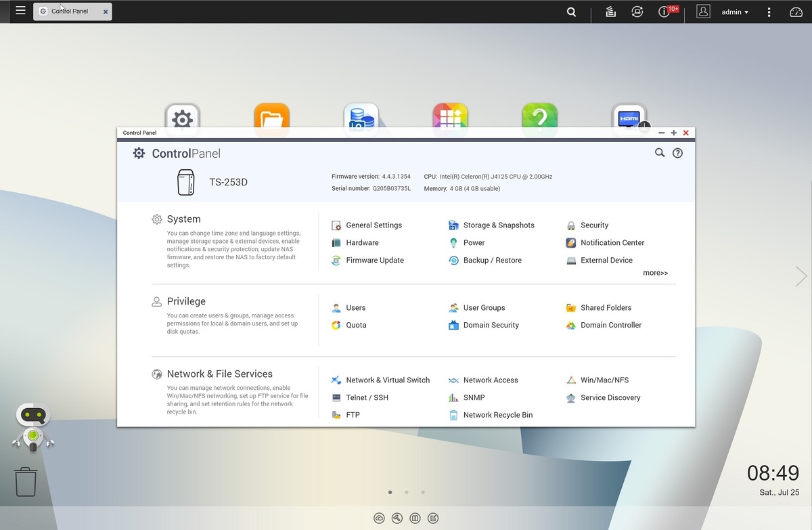This screenshot has width=812, height=530.
Task: Click the TS-253D NAS model icon
Action: coord(185,182)
